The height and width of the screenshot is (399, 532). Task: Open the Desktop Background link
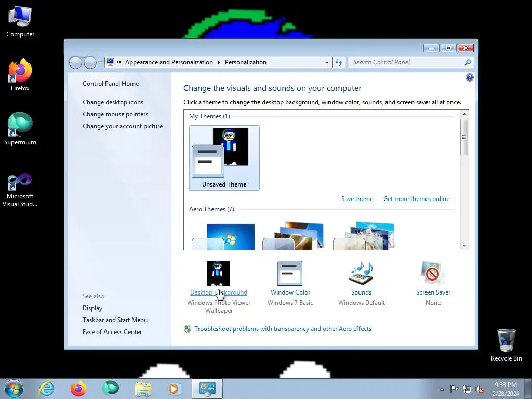(x=219, y=292)
